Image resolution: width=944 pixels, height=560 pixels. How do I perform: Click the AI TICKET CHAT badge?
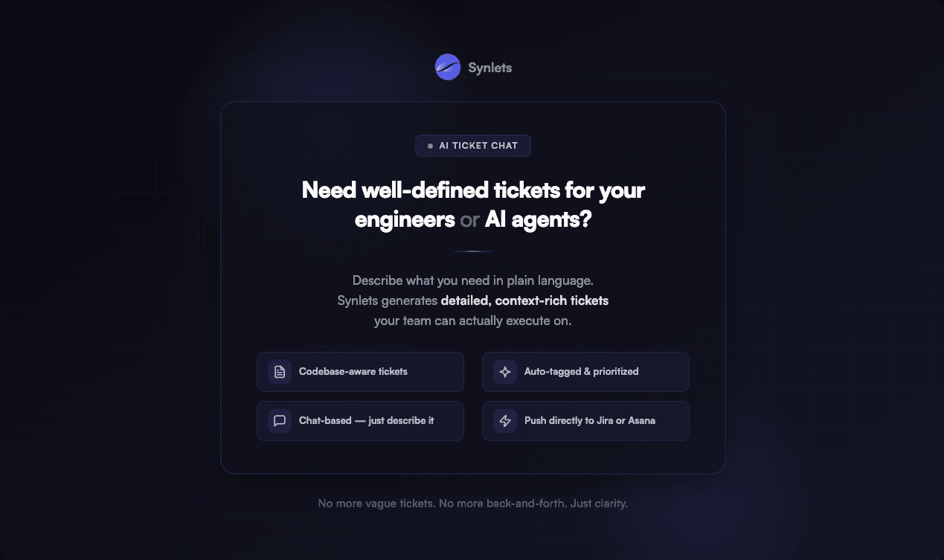coord(472,146)
